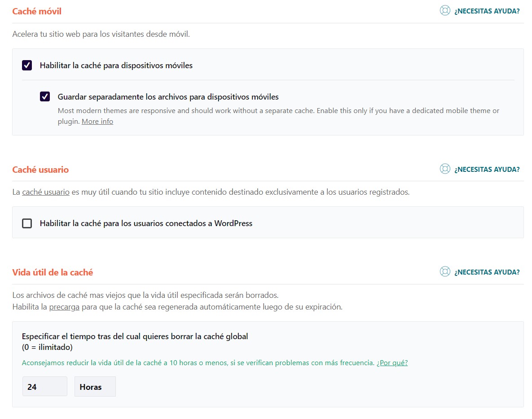Open the 'Horas' time unit dropdown
This screenshot has width=532, height=419.
(x=95, y=386)
